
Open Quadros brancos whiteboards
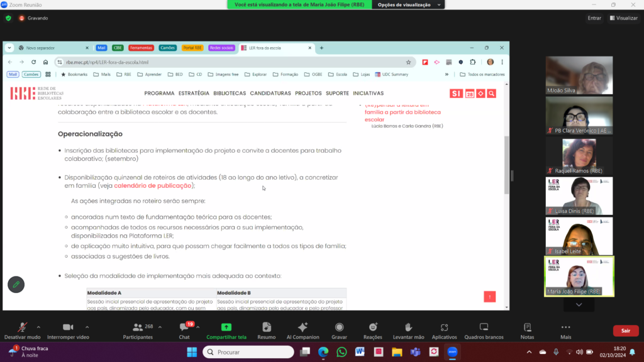[x=484, y=329]
